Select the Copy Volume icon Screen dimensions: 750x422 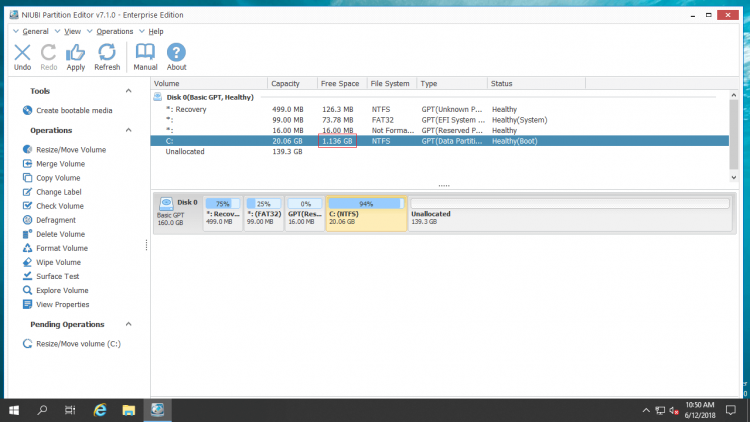(27, 178)
